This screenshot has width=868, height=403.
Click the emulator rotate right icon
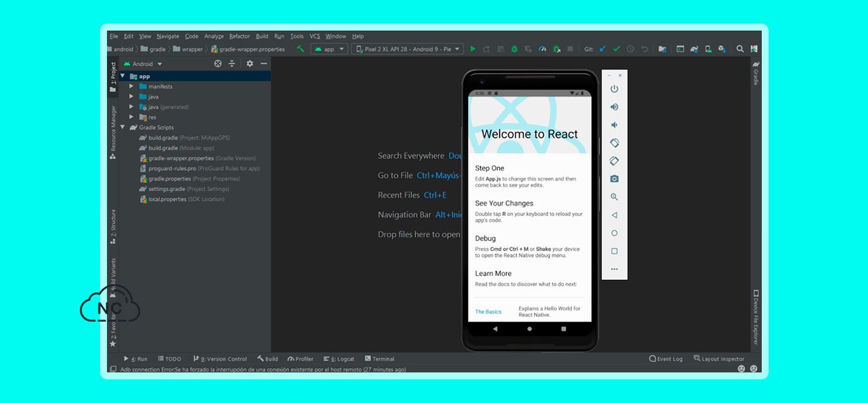coord(614,161)
